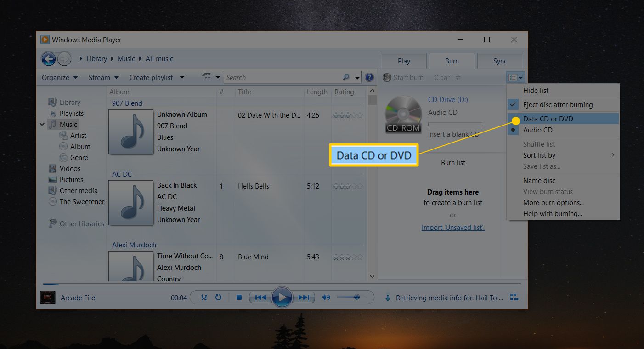Rate Hells Bells with stars
The image size is (644, 349).
(x=348, y=186)
